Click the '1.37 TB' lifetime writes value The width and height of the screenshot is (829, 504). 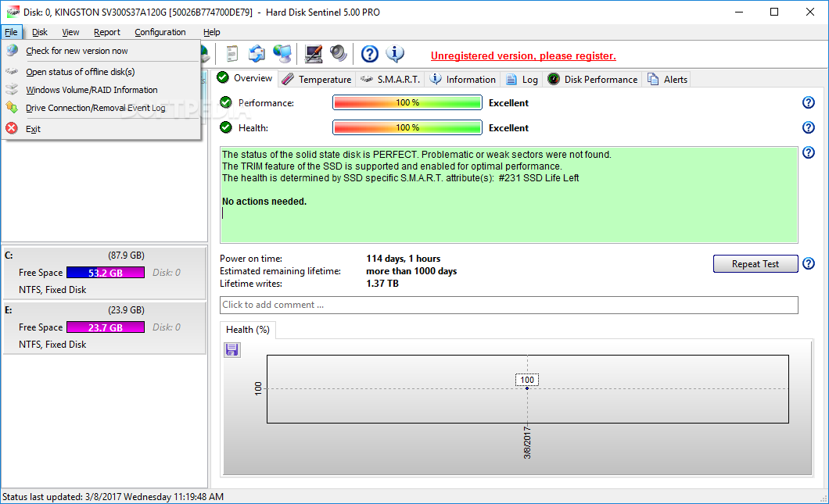[x=382, y=284]
